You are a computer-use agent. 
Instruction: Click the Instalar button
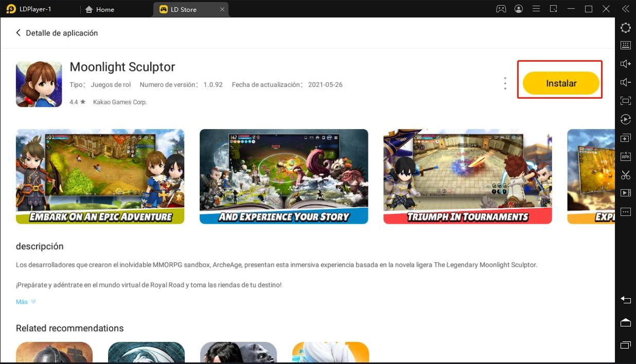pos(561,83)
